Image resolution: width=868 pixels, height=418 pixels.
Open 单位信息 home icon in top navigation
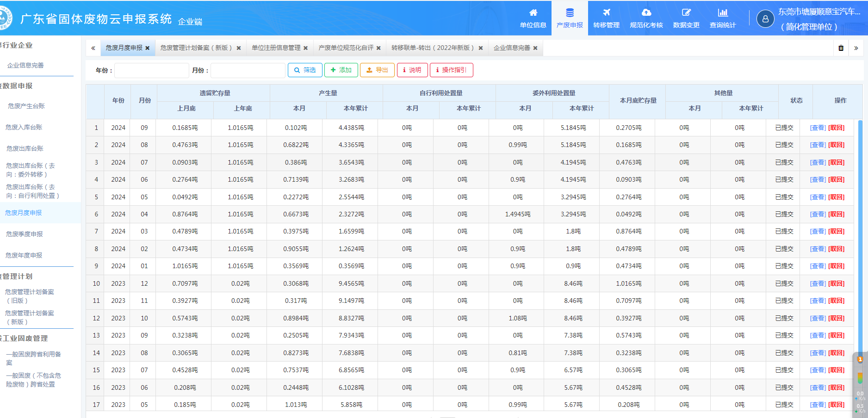533,12
